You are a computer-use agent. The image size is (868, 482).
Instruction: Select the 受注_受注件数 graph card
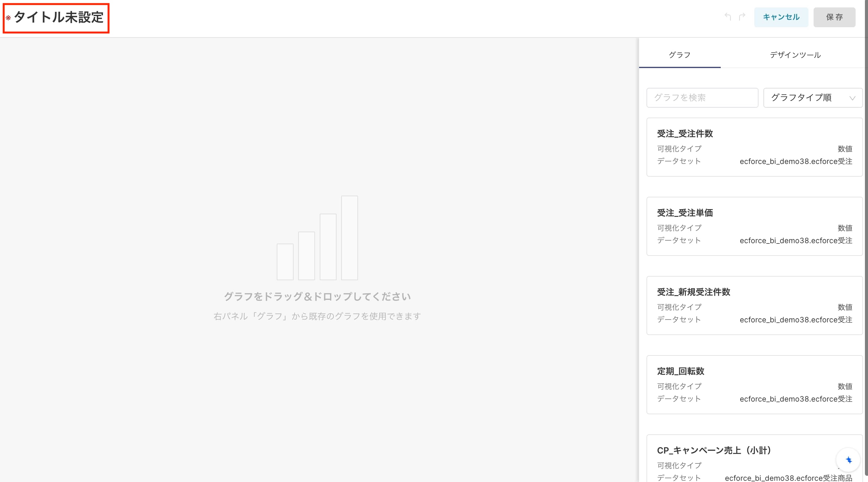[x=754, y=147]
